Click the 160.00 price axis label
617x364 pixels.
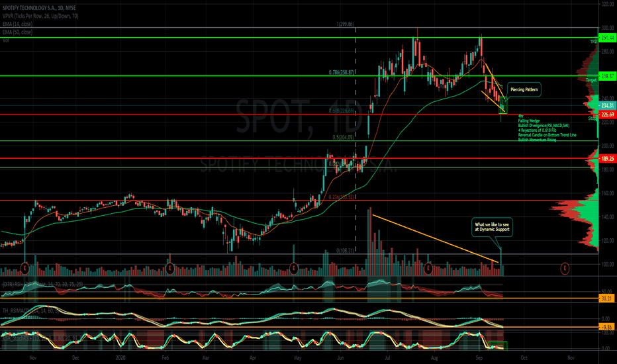[x=608, y=193]
